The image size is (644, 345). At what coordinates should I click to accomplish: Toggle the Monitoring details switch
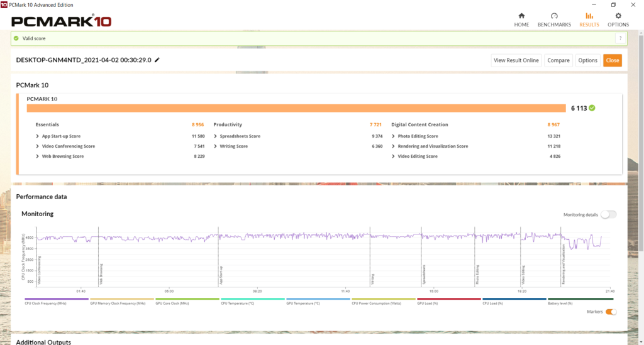[x=608, y=214]
